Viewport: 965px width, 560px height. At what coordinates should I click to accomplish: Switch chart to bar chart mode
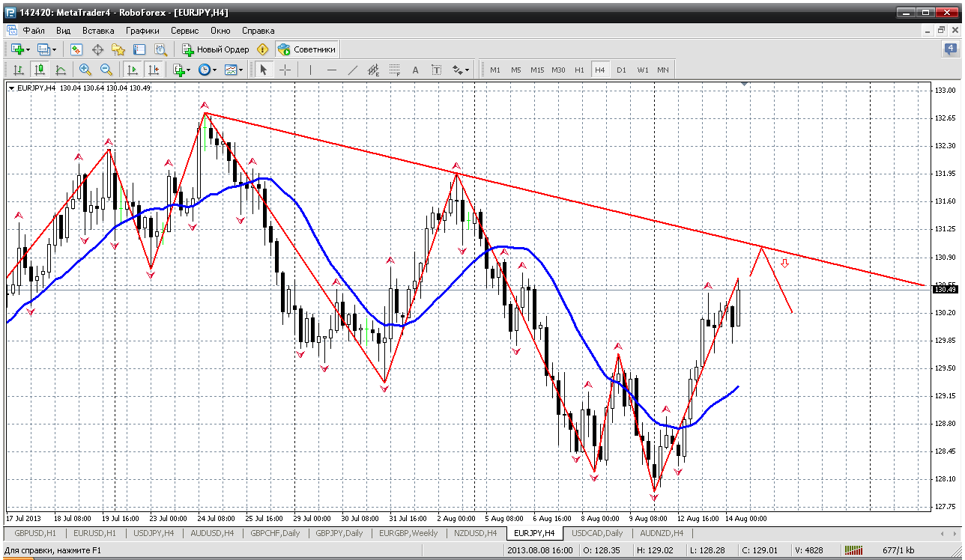pyautogui.click(x=19, y=70)
